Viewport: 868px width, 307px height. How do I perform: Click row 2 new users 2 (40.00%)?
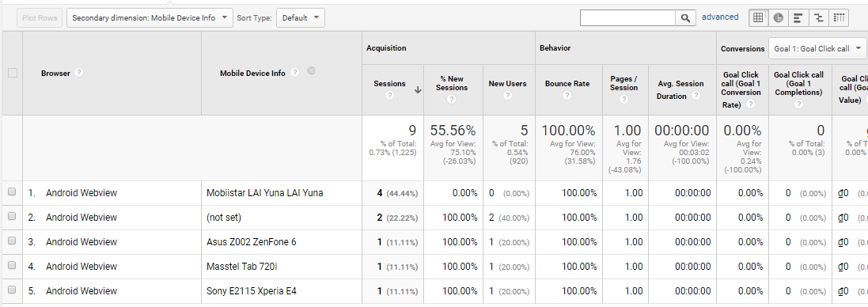coord(510,218)
